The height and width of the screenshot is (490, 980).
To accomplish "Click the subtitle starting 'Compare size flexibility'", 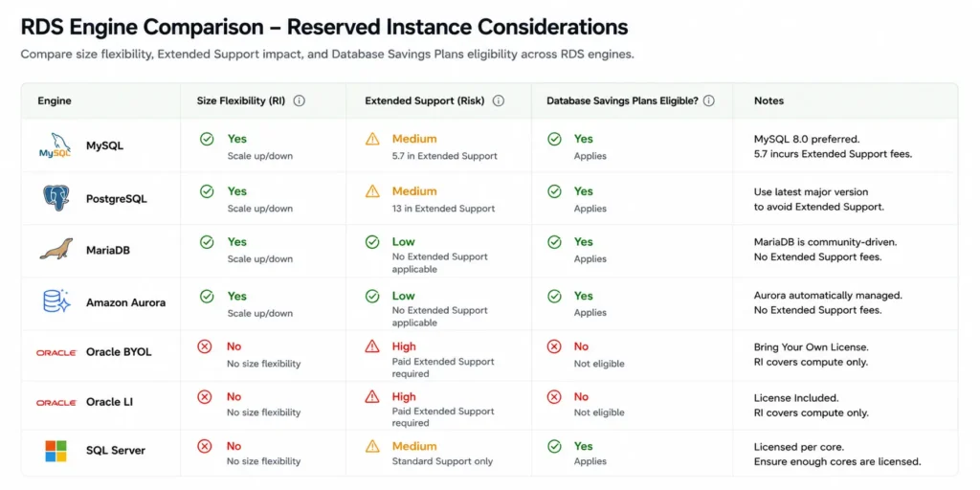I will click(x=327, y=55).
